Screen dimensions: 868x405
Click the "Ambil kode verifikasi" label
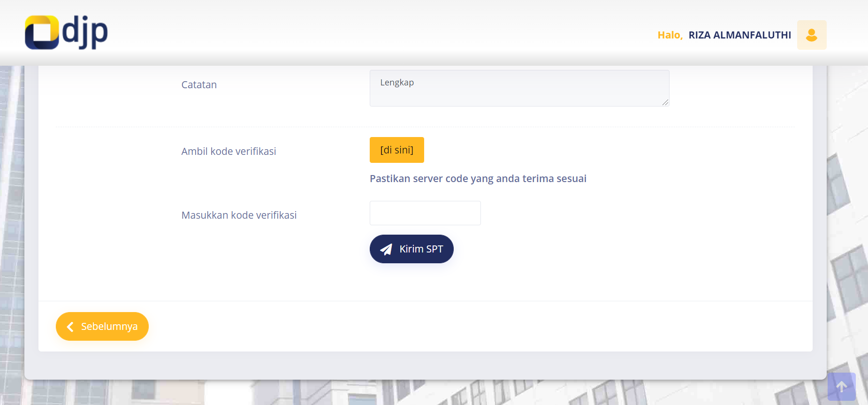228,151
